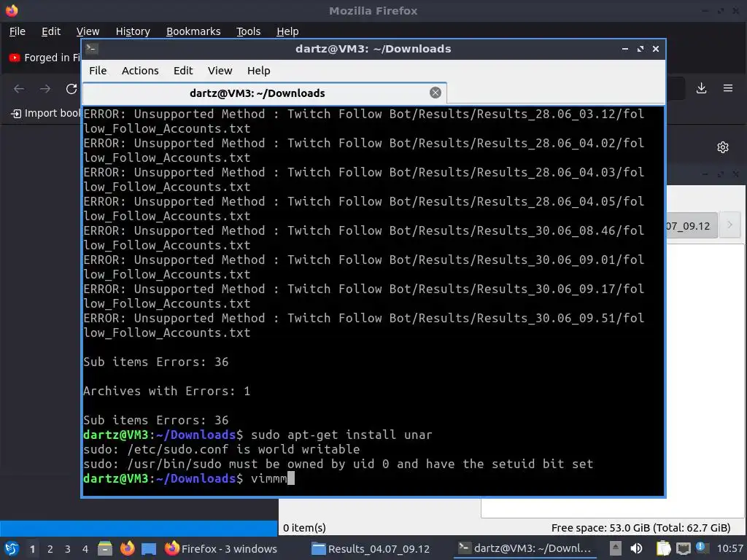Open the terminal's Edit menu
747x560 pixels.
tap(183, 71)
